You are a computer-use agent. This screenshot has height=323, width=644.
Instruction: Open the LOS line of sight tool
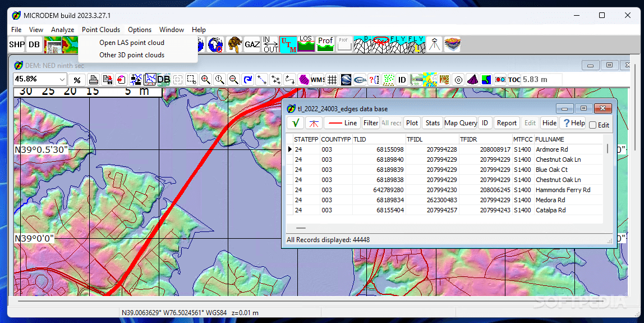[306, 44]
